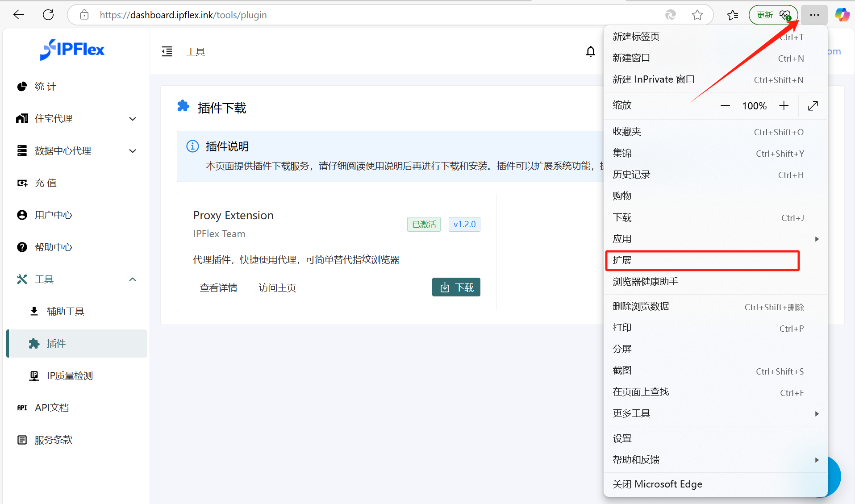
Task: Click the 下载 button for Proxy Extension
Action: click(456, 287)
